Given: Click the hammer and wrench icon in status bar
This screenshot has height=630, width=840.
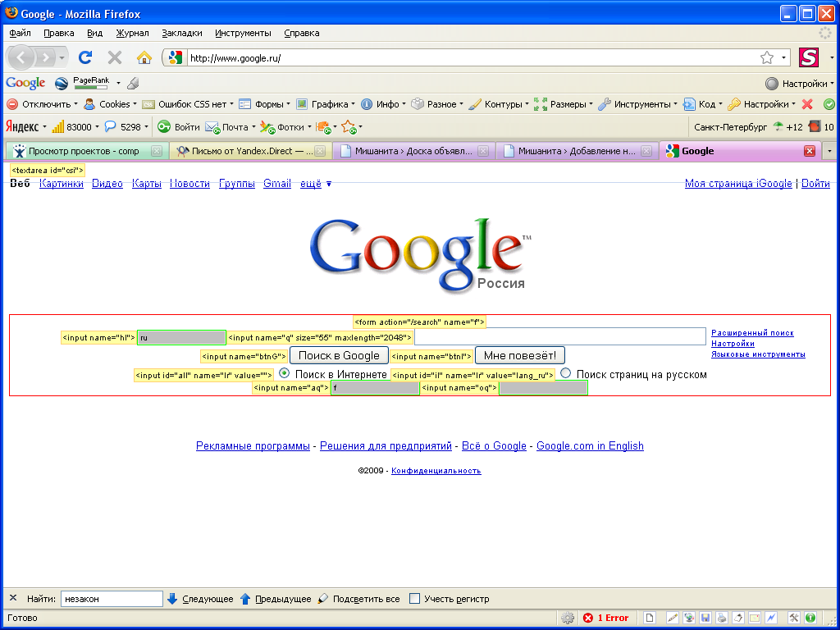Looking at the screenshot, I should point(794,618).
